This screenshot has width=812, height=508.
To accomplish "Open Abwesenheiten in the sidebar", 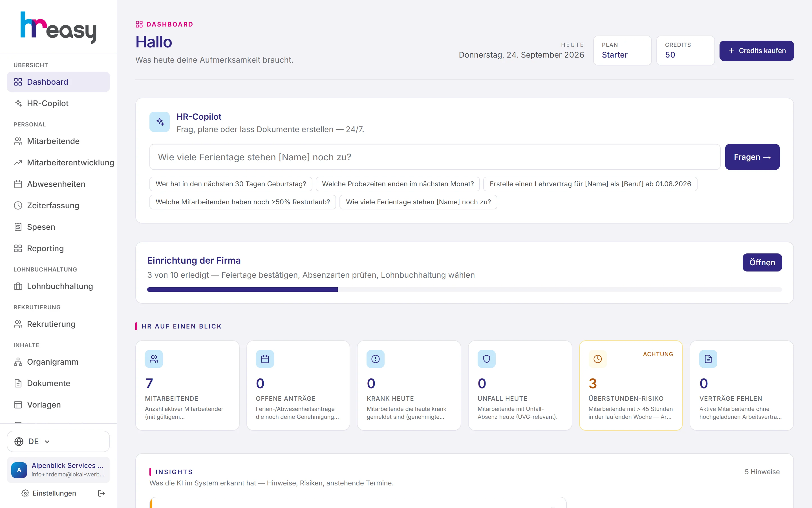I will click(x=58, y=184).
